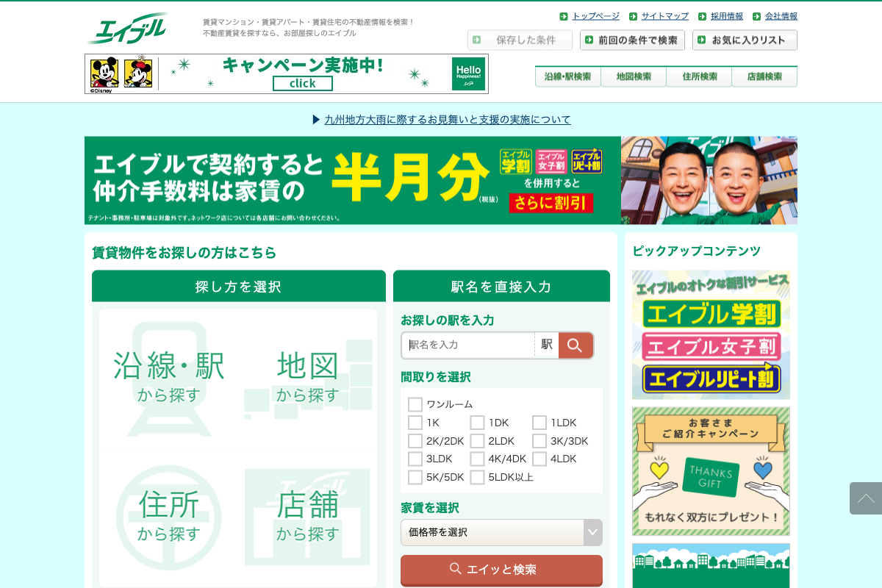Select 沿線・駅から探す train icon tile
882x588 pixels.
coord(169,377)
